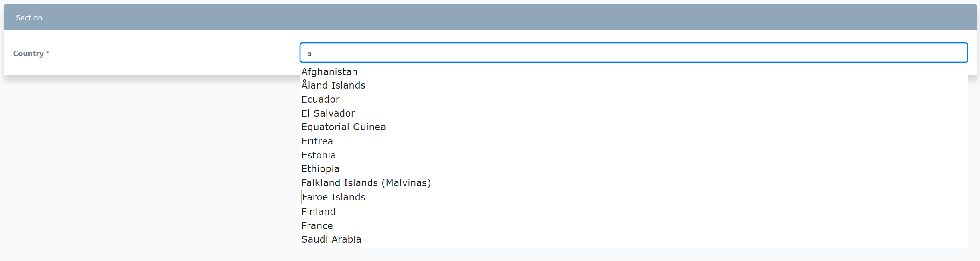This screenshot has width=980, height=261.
Task: Select France as the country
Action: point(317,226)
